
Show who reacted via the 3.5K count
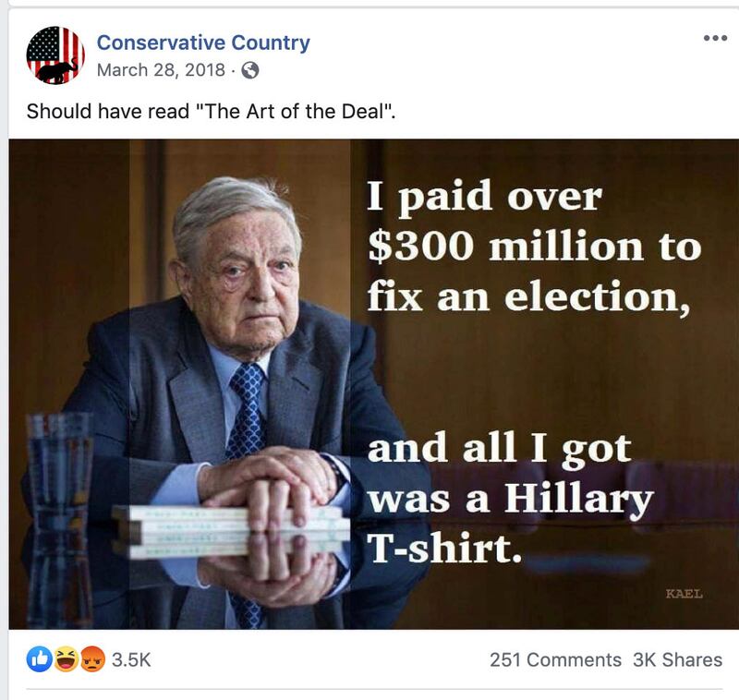(130, 659)
